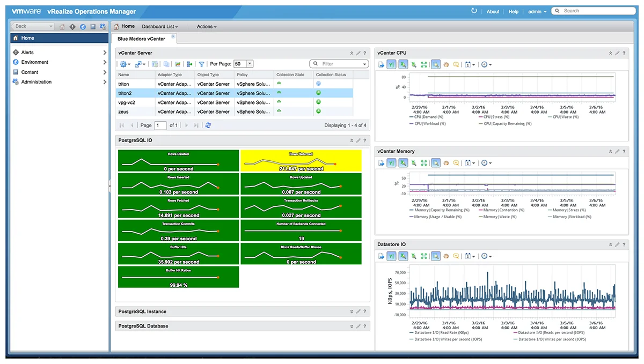The height and width of the screenshot is (364, 644).
Task: Toggle zoom-by-X button in vCenter Memory toolbar
Action: point(403,163)
